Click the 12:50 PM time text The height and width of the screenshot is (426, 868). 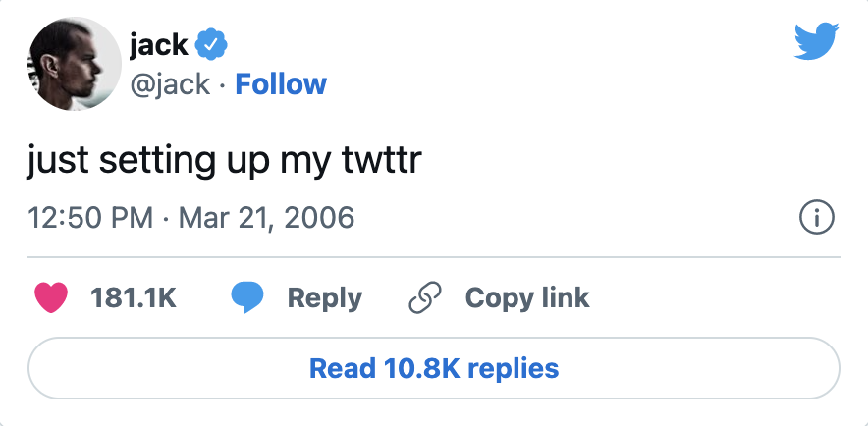90,217
